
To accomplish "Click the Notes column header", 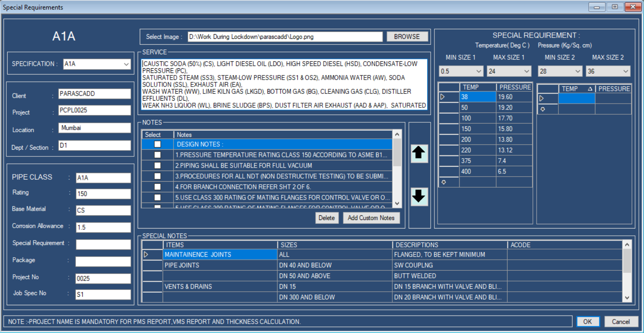I will [x=283, y=134].
